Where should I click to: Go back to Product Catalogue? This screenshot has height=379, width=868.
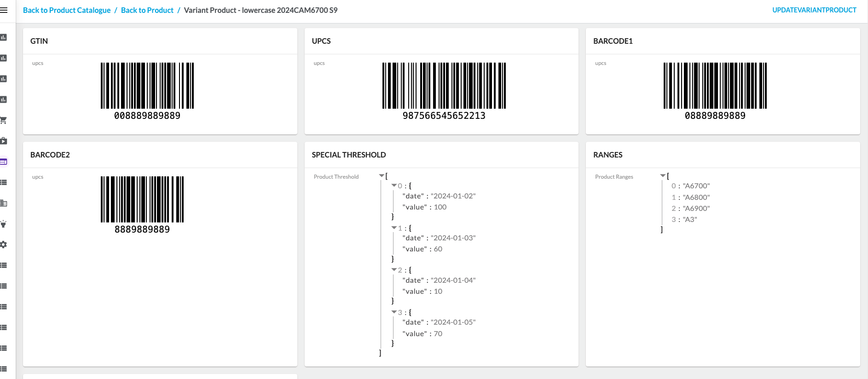[67, 10]
